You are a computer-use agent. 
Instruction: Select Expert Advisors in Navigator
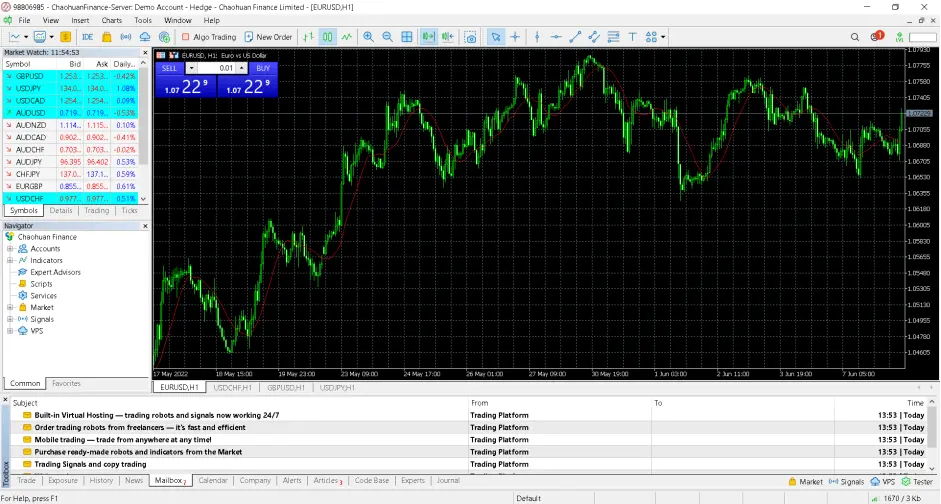(x=55, y=272)
